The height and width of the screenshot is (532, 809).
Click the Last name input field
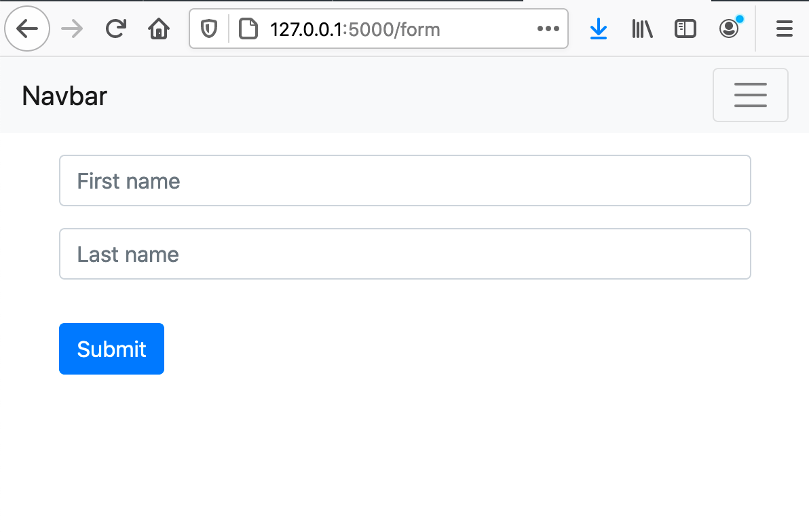pos(404,254)
